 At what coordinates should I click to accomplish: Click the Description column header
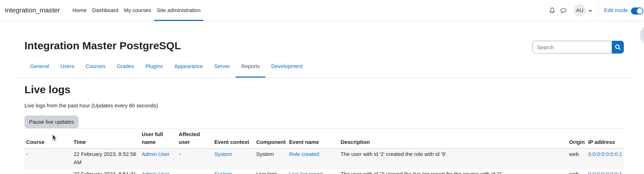tap(355, 142)
